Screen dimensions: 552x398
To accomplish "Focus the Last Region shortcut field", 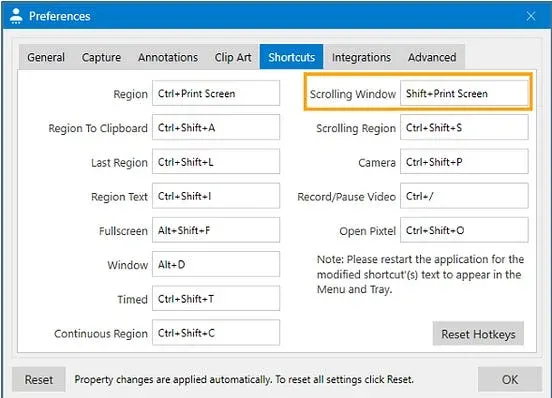I will click(x=216, y=162).
